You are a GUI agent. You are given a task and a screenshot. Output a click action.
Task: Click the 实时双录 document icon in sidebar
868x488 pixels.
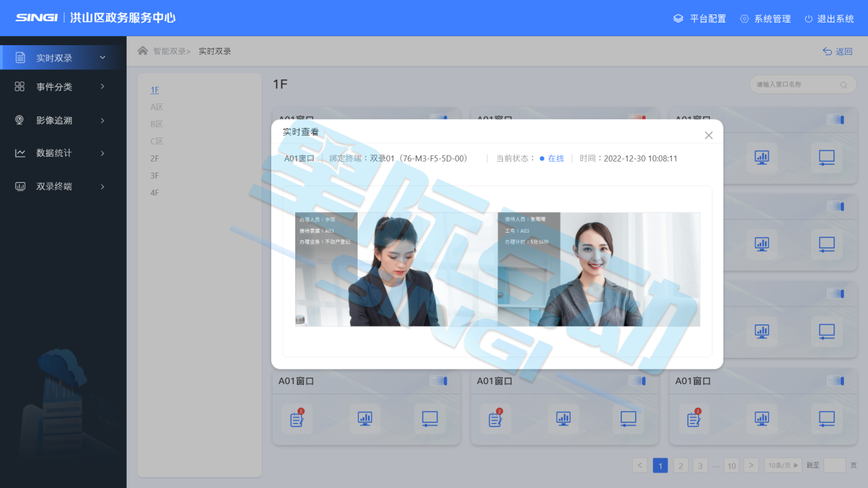pyautogui.click(x=21, y=57)
